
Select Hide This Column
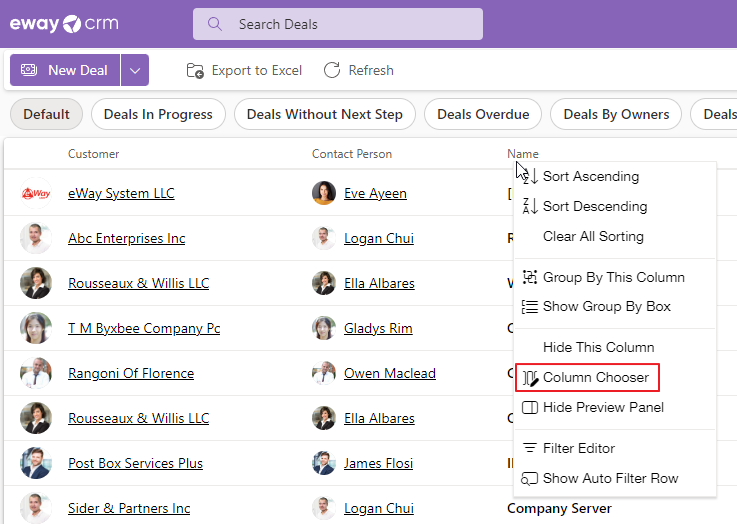click(x=615, y=347)
